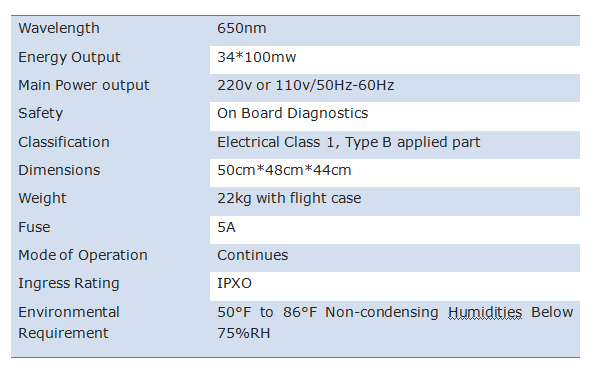
Task: Select the 220v or 110v/50Hz-60Hz text
Action: click(x=305, y=85)
